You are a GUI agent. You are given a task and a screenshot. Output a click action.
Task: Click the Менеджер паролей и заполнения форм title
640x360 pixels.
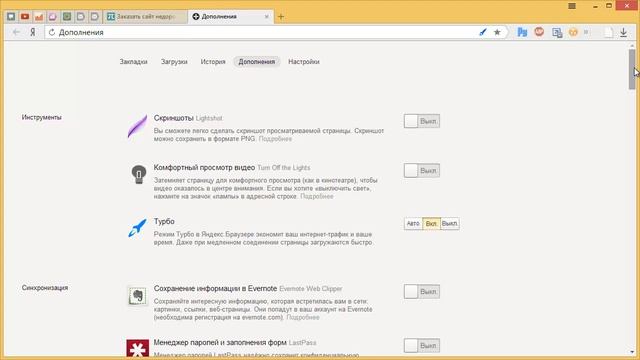coord(220,342)
